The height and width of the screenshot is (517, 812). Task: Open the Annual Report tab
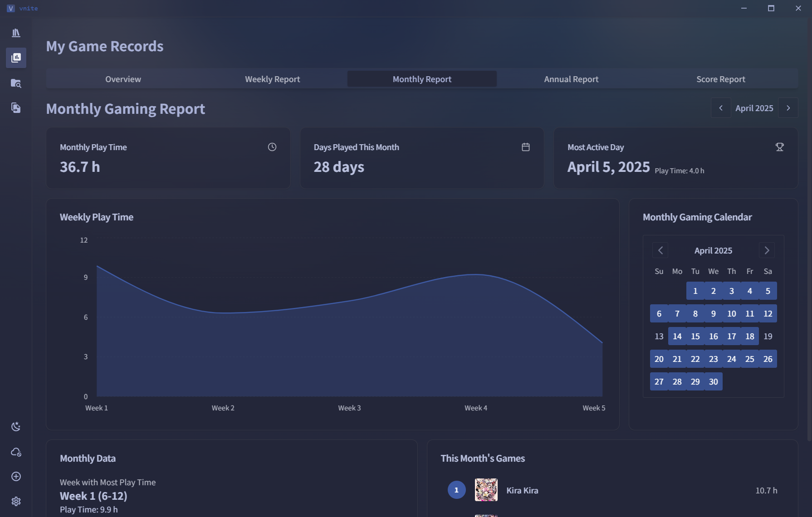click(571, 79)
